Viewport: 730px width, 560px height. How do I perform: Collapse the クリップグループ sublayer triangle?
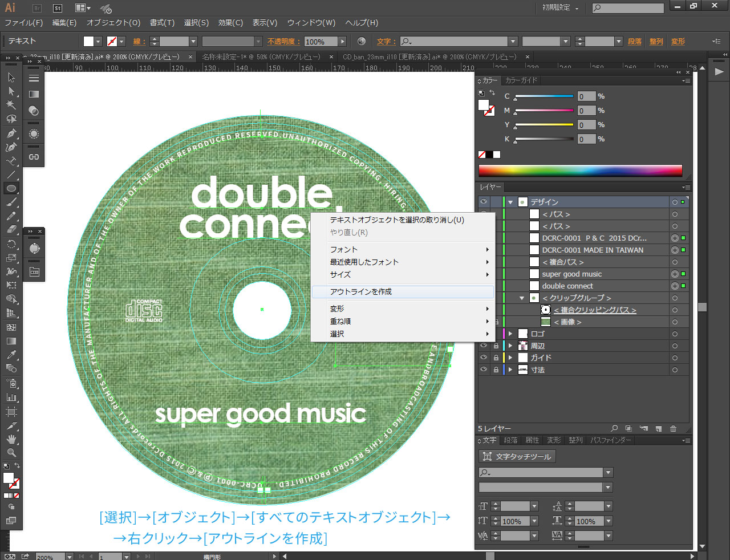(522, 298)
